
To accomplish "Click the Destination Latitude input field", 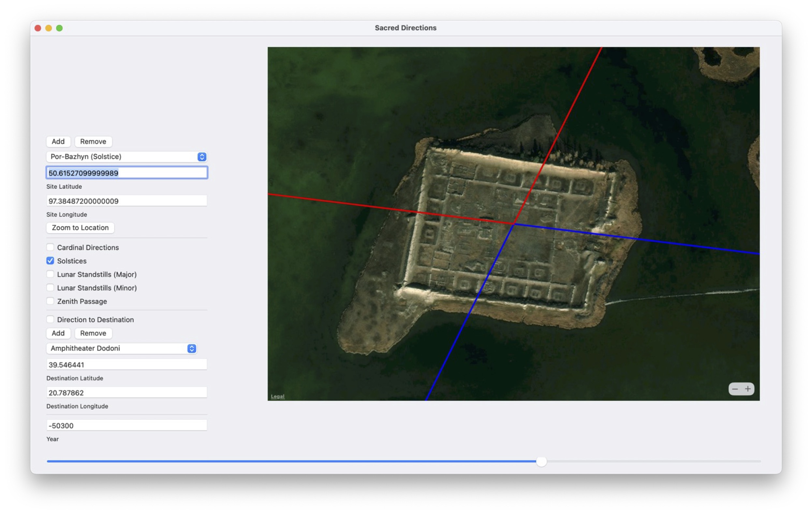I will (126, 365).
